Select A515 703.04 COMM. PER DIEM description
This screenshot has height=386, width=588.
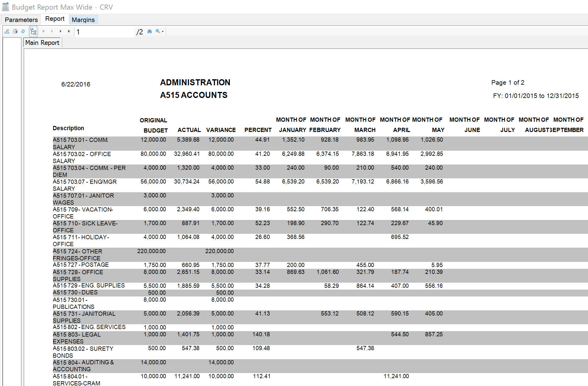click(x=89, y=171)
